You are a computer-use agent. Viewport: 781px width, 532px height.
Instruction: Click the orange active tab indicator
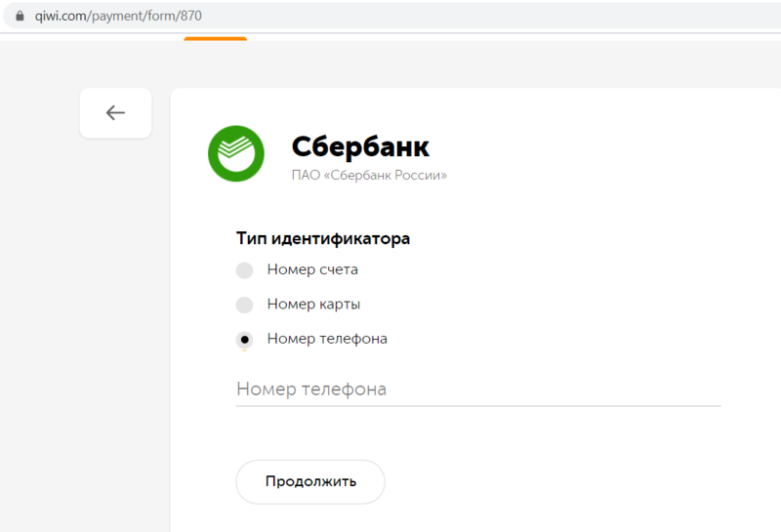[x=215, y=38]
